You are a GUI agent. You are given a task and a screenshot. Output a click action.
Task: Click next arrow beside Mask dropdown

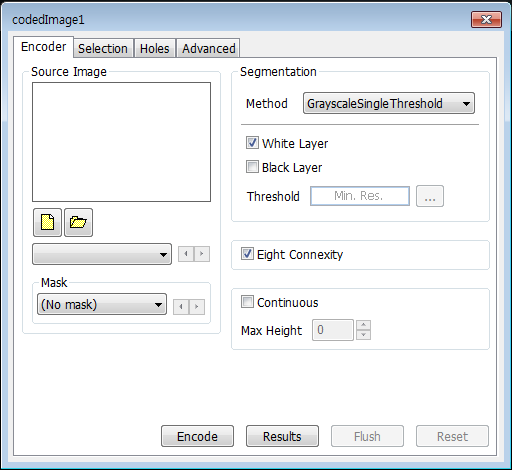pyautogui.click(x=197, y=307)
